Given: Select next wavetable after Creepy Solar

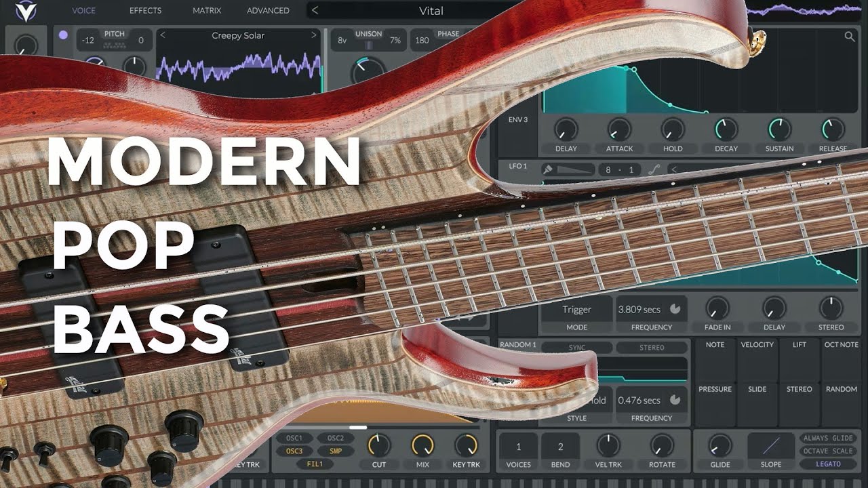Looking at the screenshot, I should (314, 35).
